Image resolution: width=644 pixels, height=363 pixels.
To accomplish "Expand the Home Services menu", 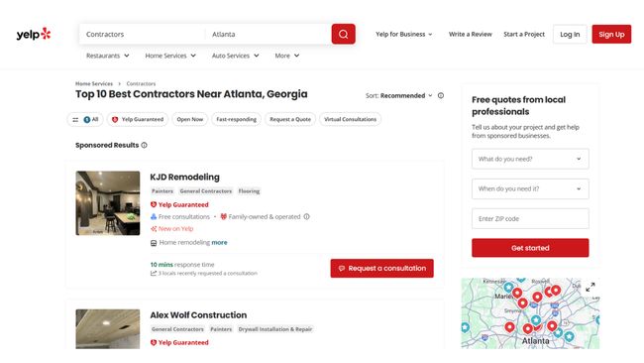I will 170,56.
